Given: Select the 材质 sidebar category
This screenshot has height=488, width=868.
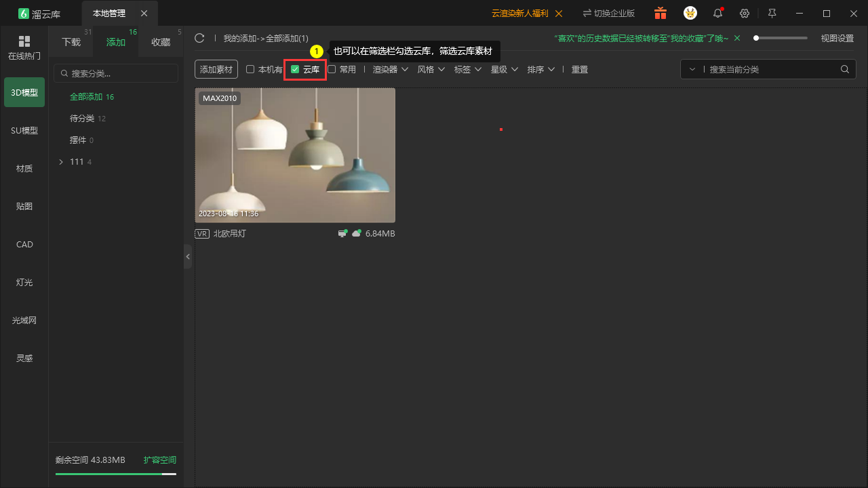Looking at the screenshot, I should pyautogui.click(x=24, y=168).
